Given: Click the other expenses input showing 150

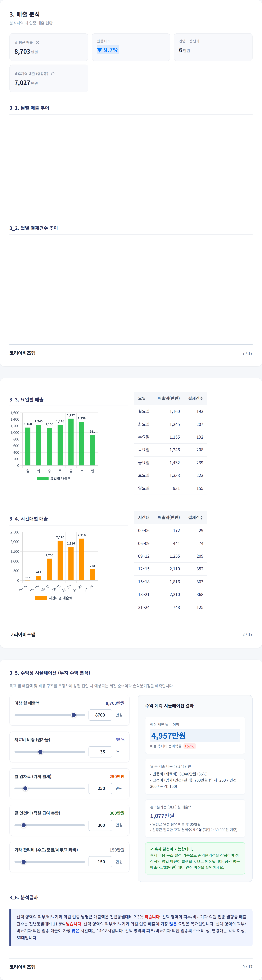Looking at the screenshot, I should click(100, 862).
